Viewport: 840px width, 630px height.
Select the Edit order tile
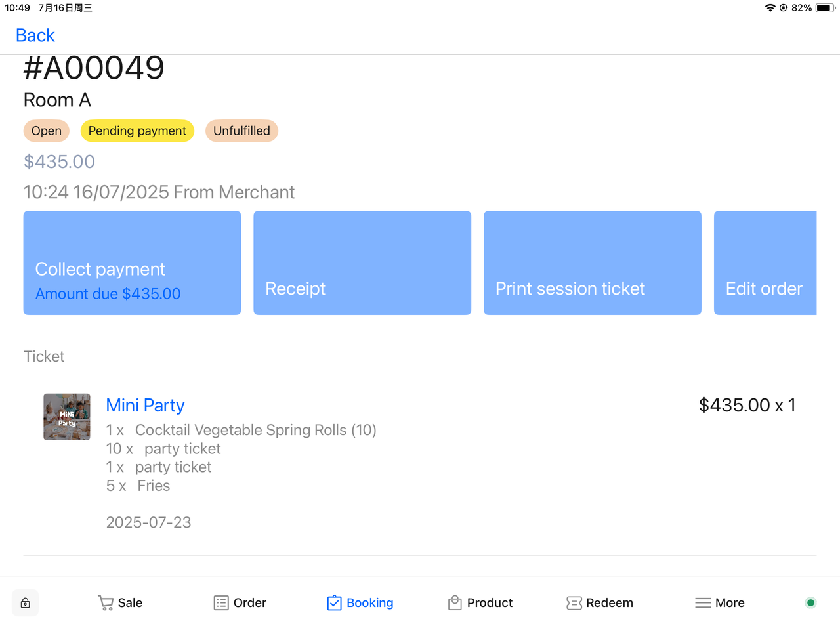pos(765,262)
